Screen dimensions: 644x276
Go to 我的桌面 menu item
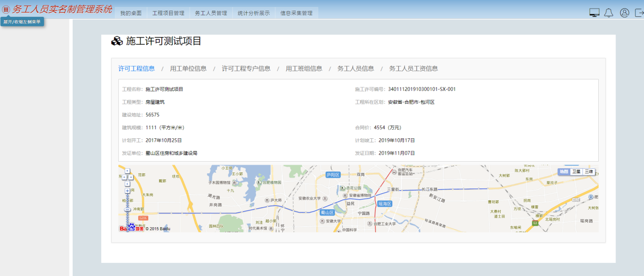pyautogui.click(x=131, y=13)
